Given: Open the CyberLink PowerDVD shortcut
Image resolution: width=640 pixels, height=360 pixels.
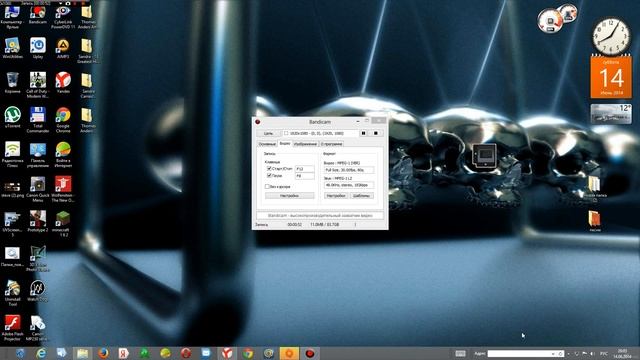Looking at the screenshot, I should (63, 17).
